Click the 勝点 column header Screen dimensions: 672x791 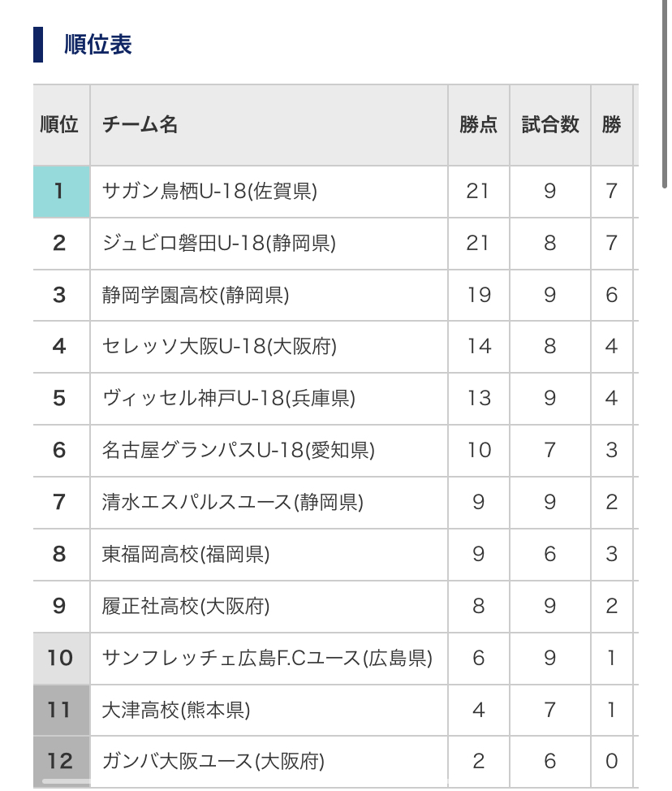tap(478, 124)
